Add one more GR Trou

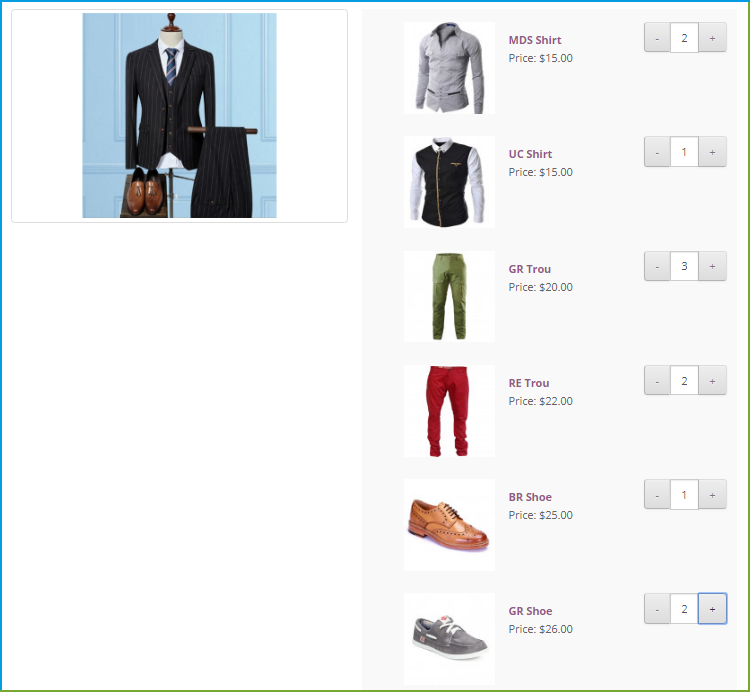[x=712, y=266]
